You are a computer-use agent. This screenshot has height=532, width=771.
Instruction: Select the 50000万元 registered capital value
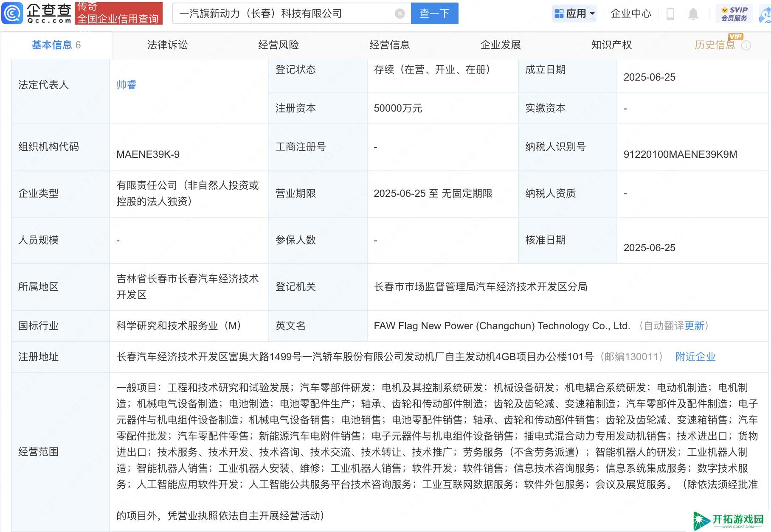398,109
